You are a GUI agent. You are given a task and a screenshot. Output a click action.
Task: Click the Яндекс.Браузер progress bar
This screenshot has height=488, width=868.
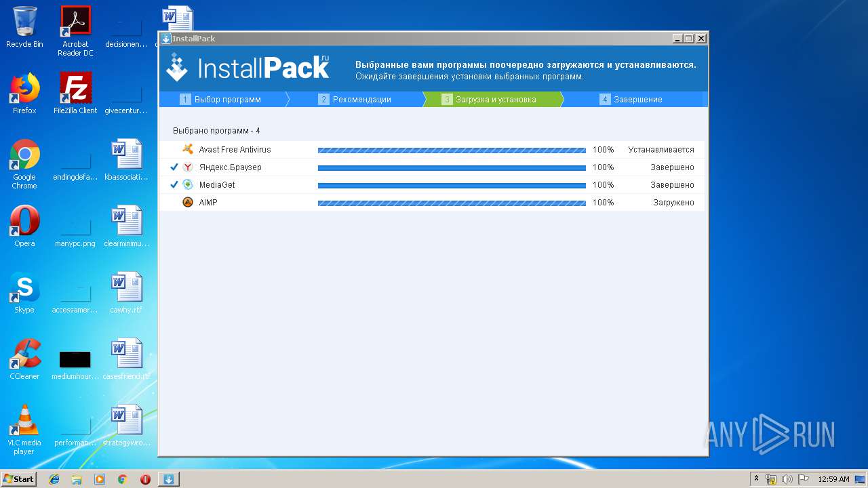coord(452,167)
